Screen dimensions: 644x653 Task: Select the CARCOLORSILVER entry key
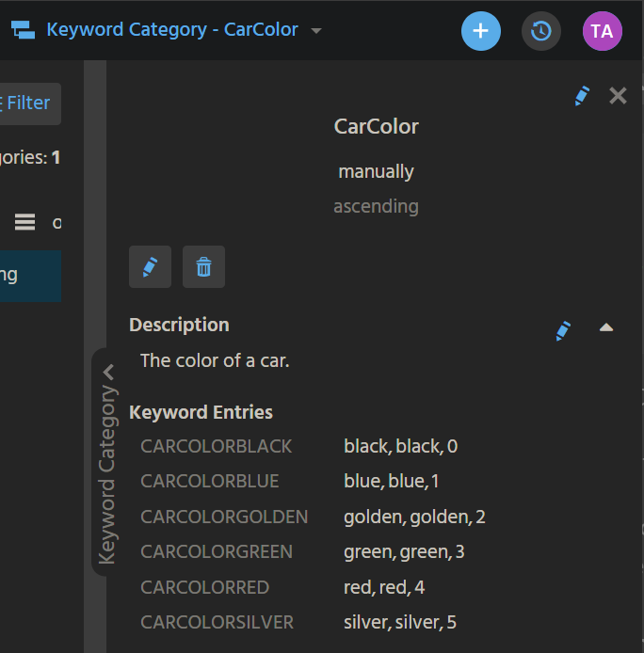[217, 623]
